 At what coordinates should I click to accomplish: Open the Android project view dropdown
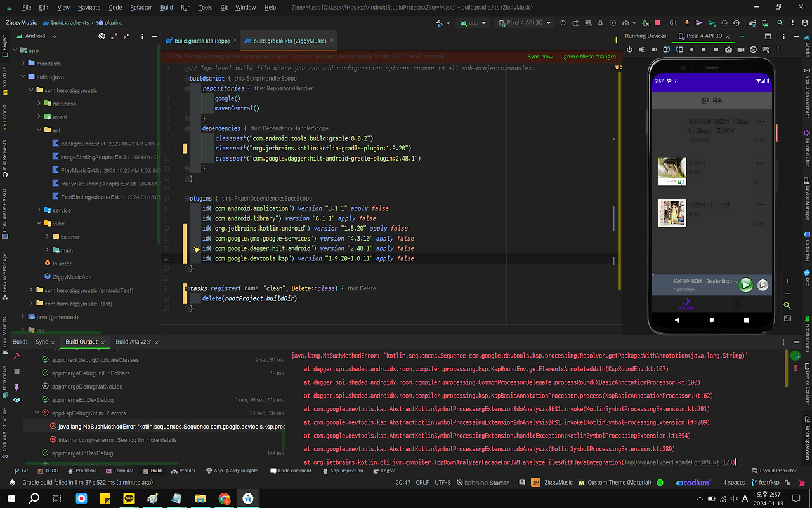37,36
